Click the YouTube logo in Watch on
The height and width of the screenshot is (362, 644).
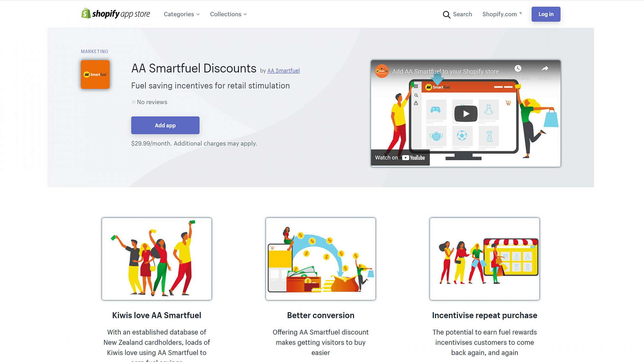[x=413, y=158]
